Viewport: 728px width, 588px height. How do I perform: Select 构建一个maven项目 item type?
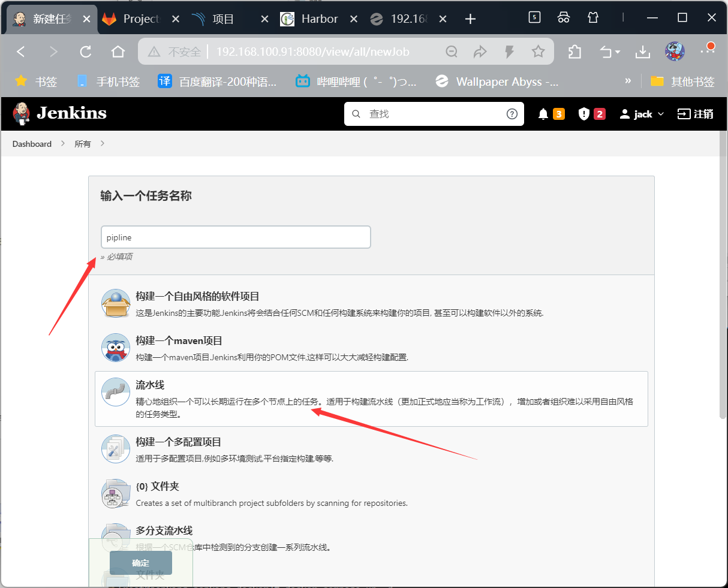pyautogui.click(x=372, y=348)
